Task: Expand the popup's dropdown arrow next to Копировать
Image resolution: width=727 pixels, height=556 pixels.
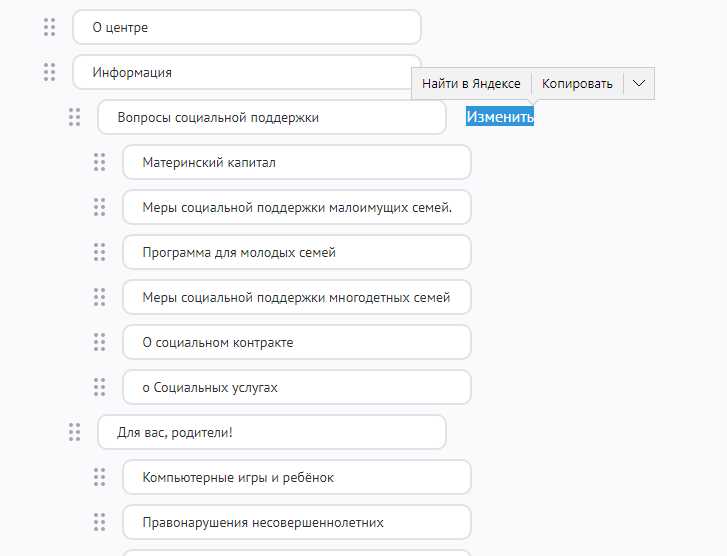Action: click(x=639, y=83)
